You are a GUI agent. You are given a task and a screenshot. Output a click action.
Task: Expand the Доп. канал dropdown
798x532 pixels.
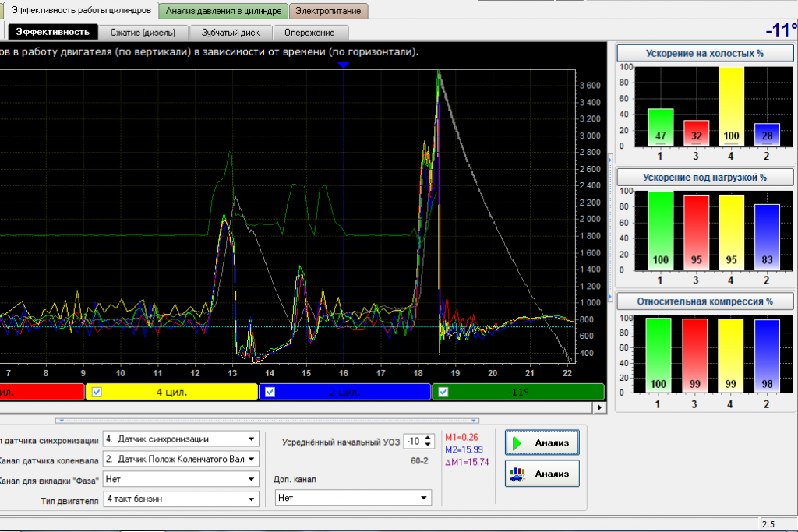coord(353,498)
